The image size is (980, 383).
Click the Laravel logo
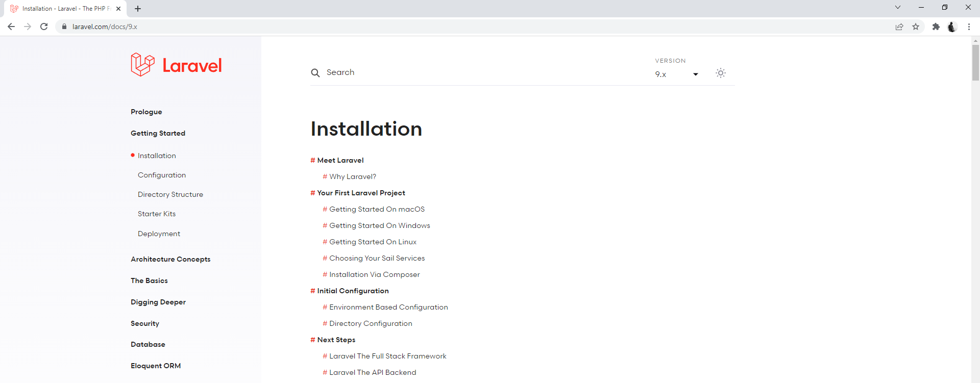pyautogui.click(x=176, y=65)
